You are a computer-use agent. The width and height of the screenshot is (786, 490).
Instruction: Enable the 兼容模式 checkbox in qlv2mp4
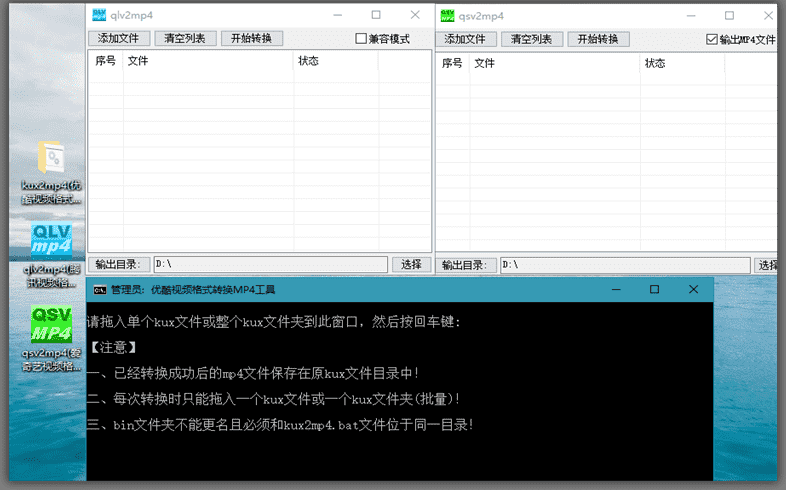[360, 39]
